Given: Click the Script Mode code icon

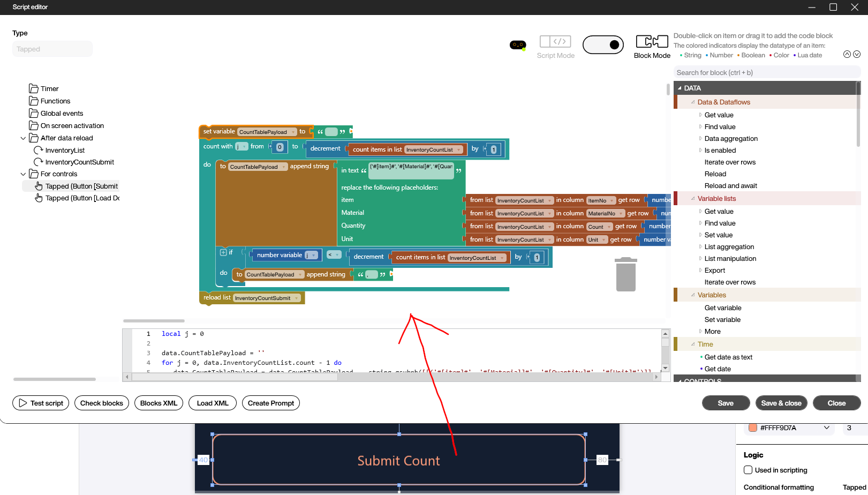Looking at the screenshot, I should point(555,42).
